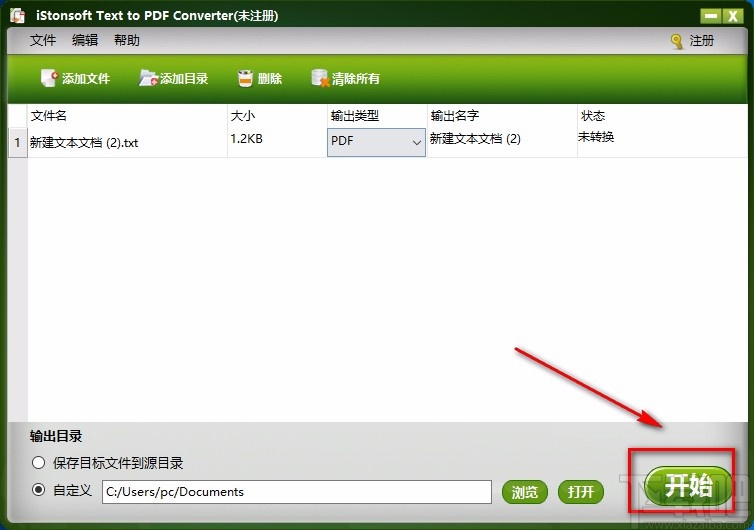Click the Clear All (清除所有) icon
The height and width of the screenshot is (530, 754).
click(x=320, y=78)
